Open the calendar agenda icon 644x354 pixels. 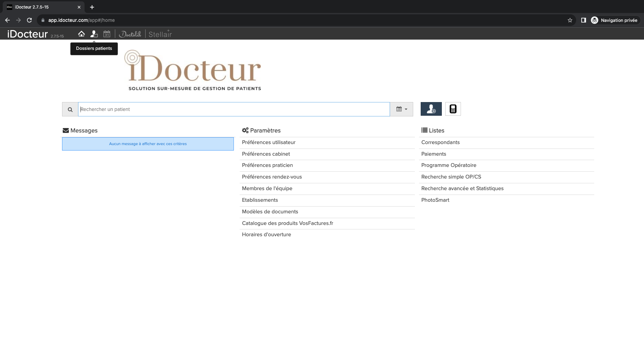[107, 34]
